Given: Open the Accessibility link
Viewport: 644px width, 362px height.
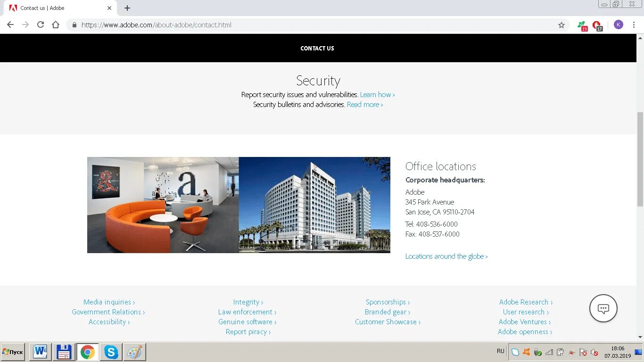Looking at the screenshot, I should (109, 322).
